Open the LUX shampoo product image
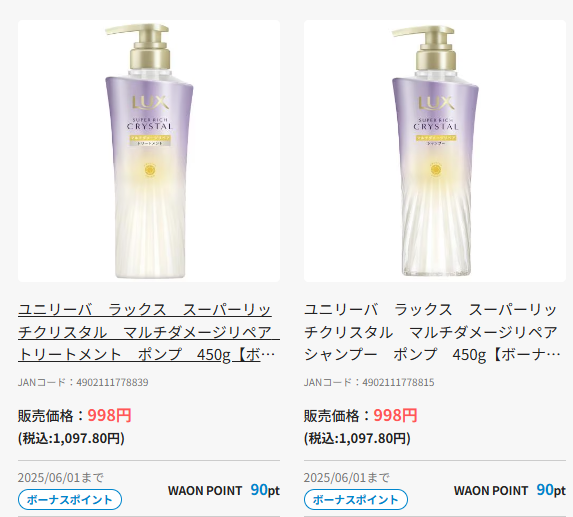The height and width of the screenshot is (517, 573). click(435, 151)
